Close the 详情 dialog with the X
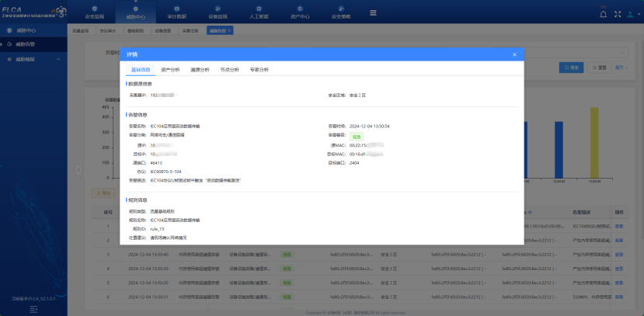Screen dimensions: 644x316 (514, 54)
